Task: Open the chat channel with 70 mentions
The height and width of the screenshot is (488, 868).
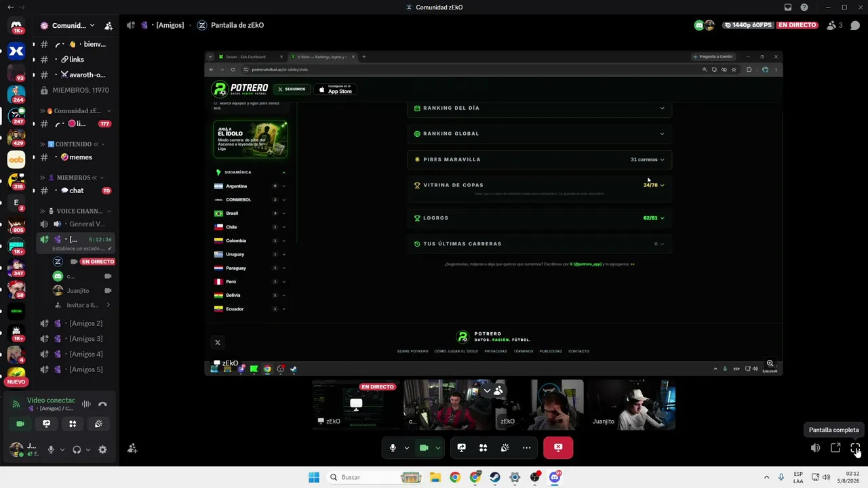Action: (76, 190)
